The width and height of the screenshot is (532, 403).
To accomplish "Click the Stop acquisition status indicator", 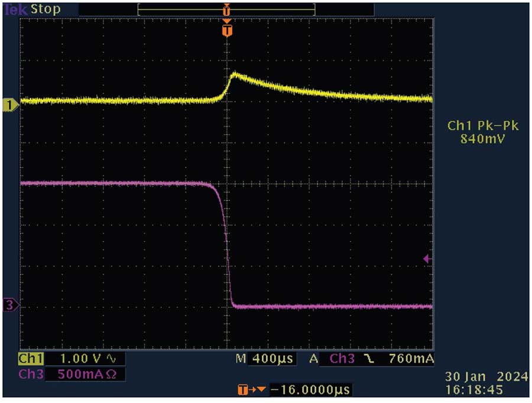I will [46, 9].
